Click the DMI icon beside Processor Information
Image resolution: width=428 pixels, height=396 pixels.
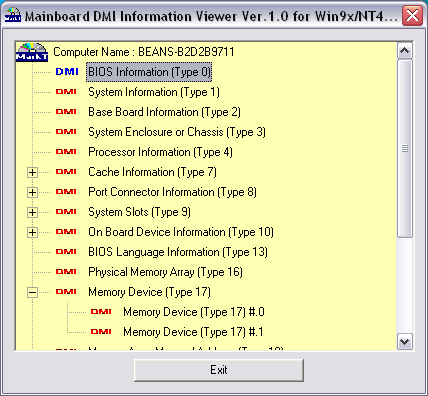66,152
